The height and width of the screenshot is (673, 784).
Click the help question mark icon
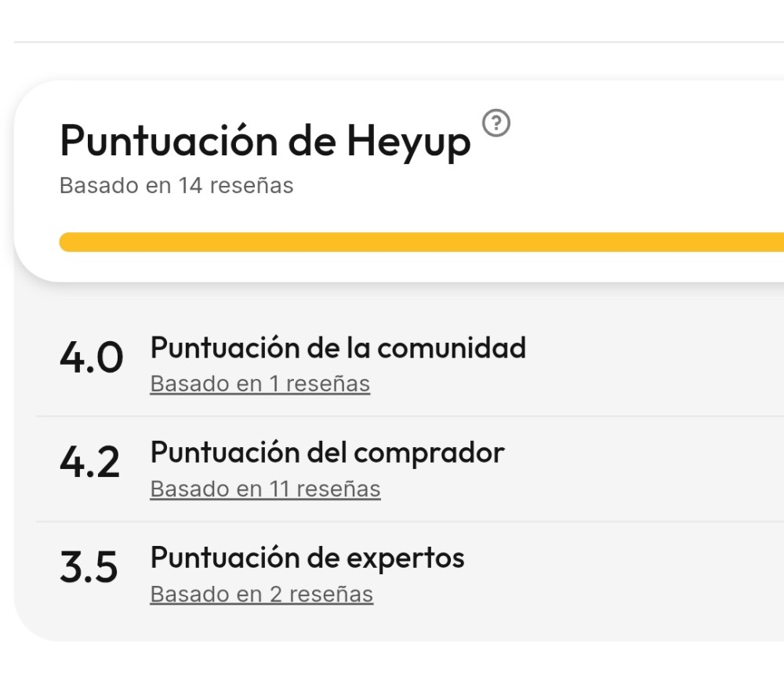tap(496, 123)
